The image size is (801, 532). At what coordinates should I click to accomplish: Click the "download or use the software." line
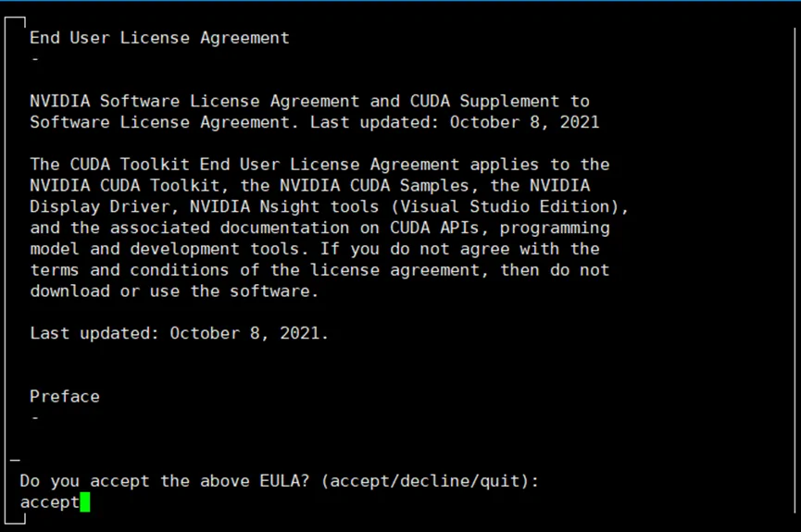point(174,291)
